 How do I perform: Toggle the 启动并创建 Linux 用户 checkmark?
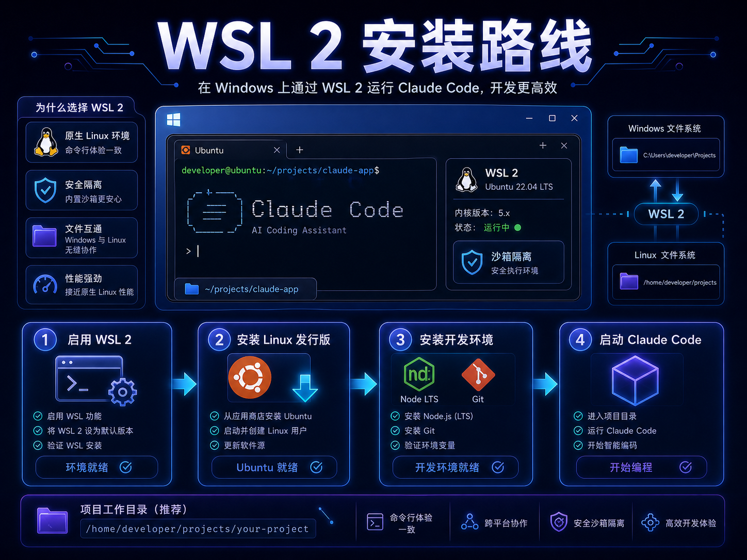pos(215,431)
